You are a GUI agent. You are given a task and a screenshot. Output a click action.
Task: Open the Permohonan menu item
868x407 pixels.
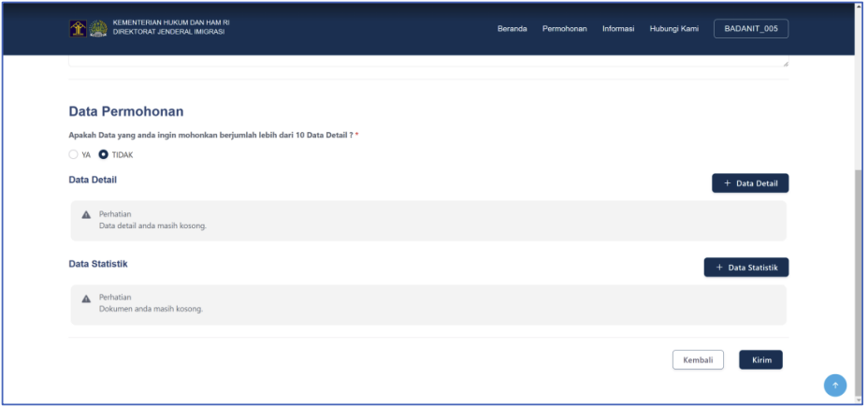click(x=564, y=29)
